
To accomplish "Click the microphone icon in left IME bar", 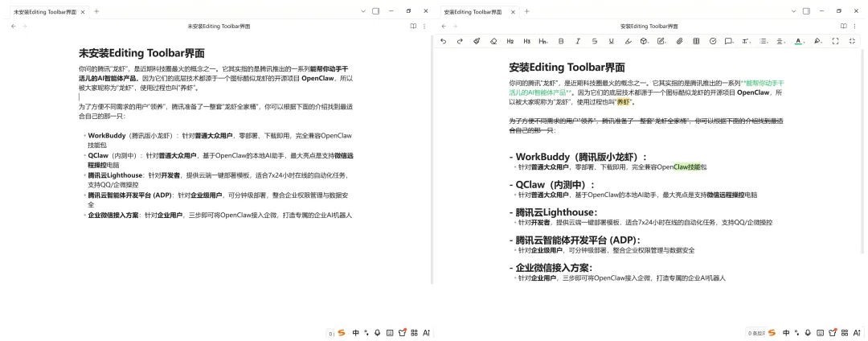I will [378, 333].
